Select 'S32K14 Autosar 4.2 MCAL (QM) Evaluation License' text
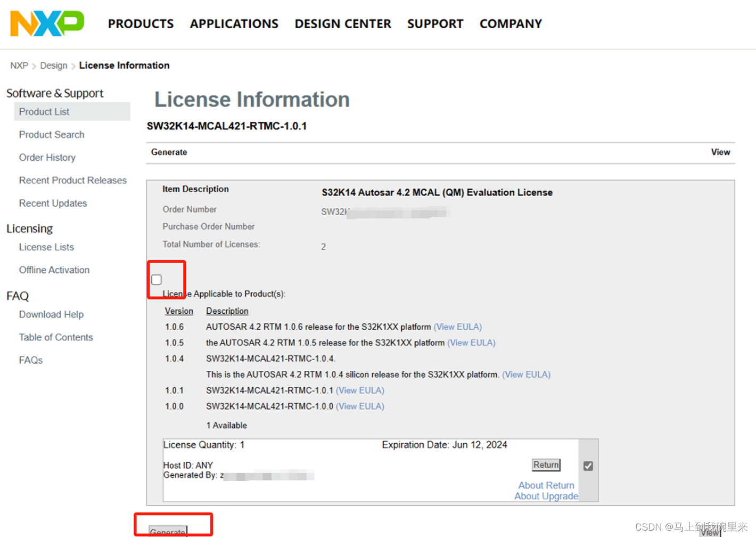Screen dimensions: 756x537 tap(437, 193)
